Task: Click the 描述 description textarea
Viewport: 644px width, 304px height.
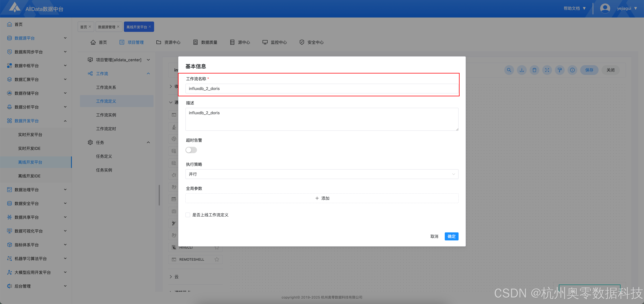Action: pyautogui.click(x=322, y=119)
